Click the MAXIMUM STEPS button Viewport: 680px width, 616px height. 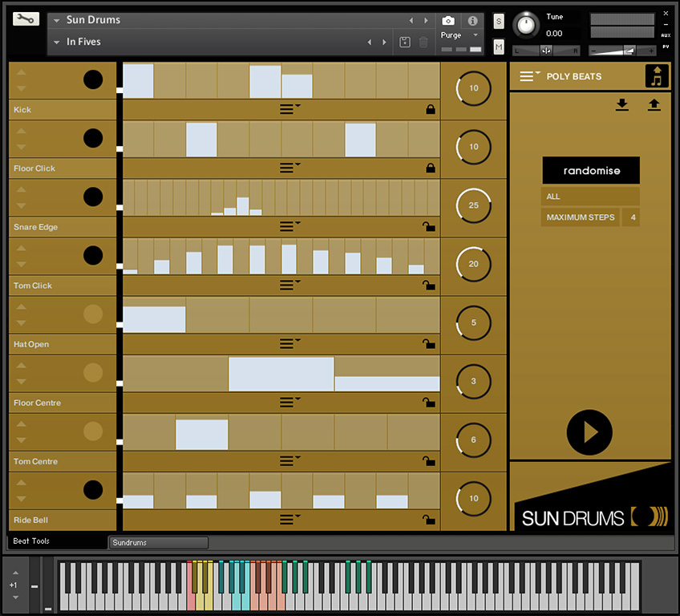pos(580,217)
